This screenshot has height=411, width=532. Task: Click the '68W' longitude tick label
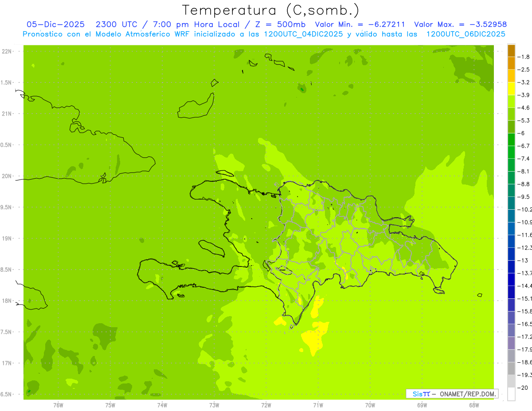[x=474, y=405]
